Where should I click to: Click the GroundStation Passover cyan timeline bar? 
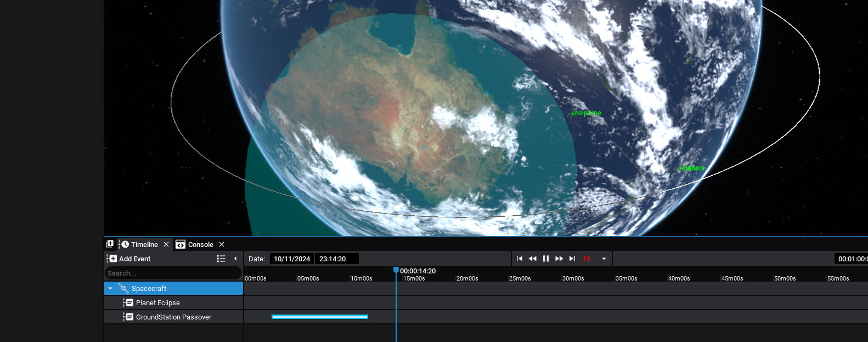pyautogui.click(x=320, y=317)
